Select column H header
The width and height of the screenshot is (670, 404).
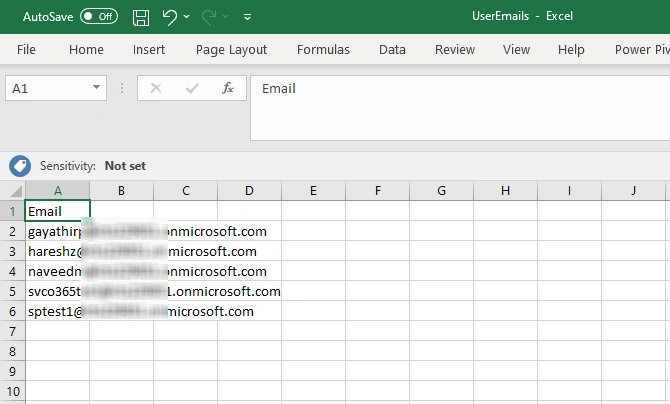tap(505, 191)
